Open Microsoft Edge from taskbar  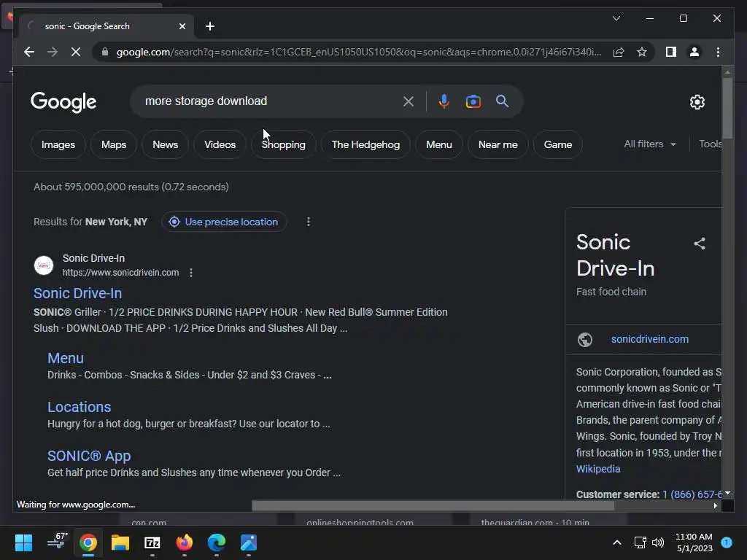(216, 542)
